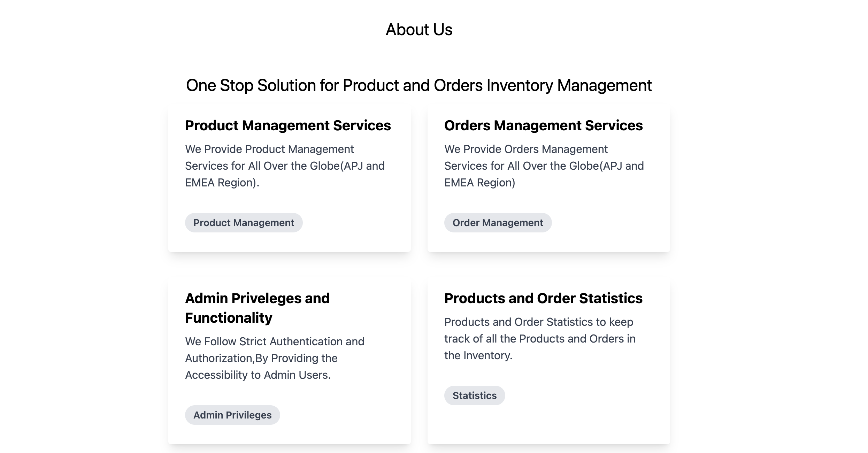Screen dimensions: 868x453
Task: Select the Products and Order Statistics title
Action: (544, 298)
